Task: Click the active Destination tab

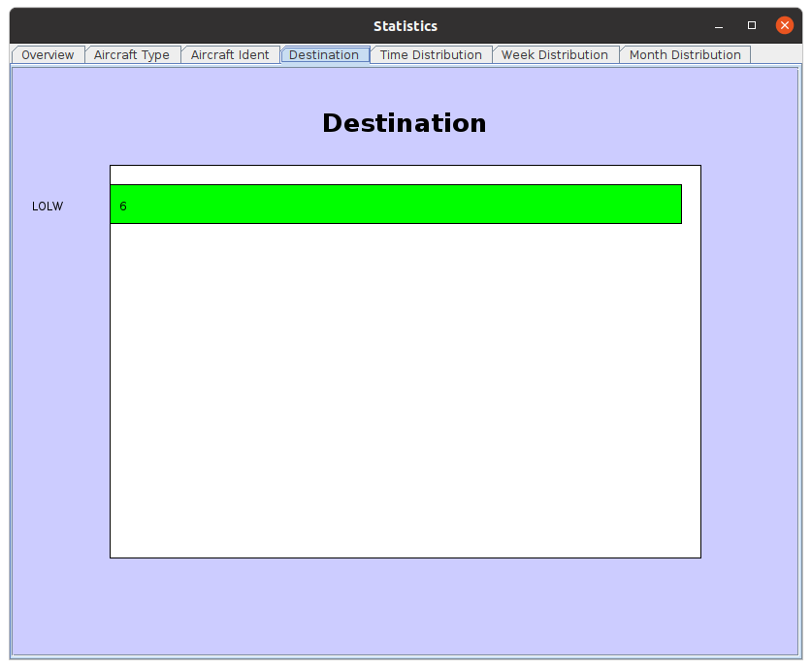Action: click(324, 55)
